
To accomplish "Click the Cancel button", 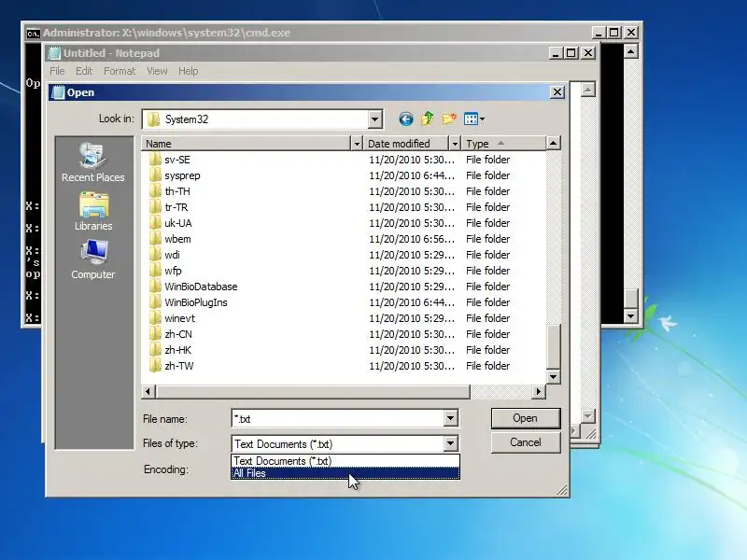I will pos(526,442).
